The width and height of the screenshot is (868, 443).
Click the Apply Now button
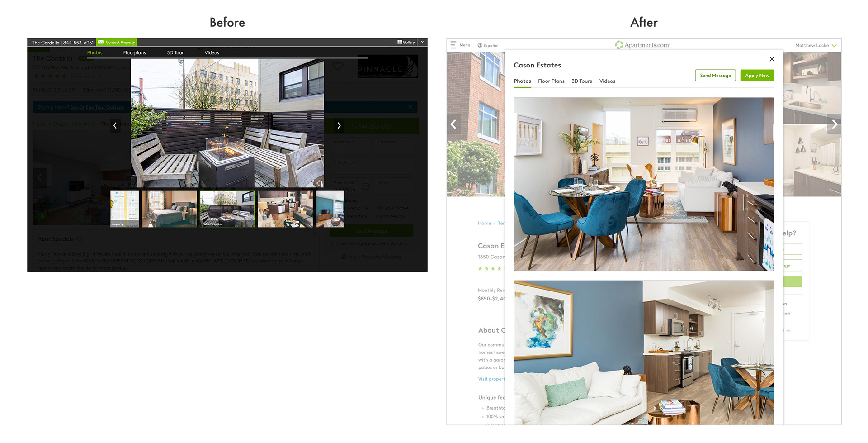757,76
